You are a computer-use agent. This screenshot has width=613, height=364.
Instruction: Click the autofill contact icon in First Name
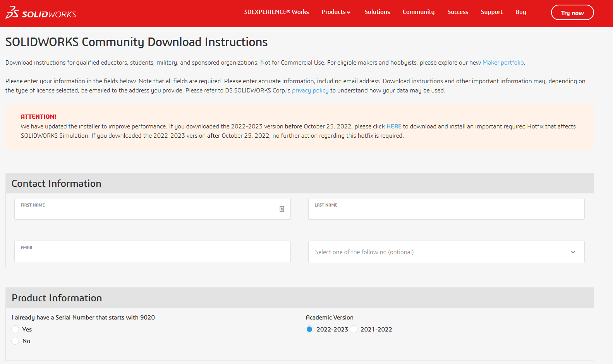tap(282, 209)
